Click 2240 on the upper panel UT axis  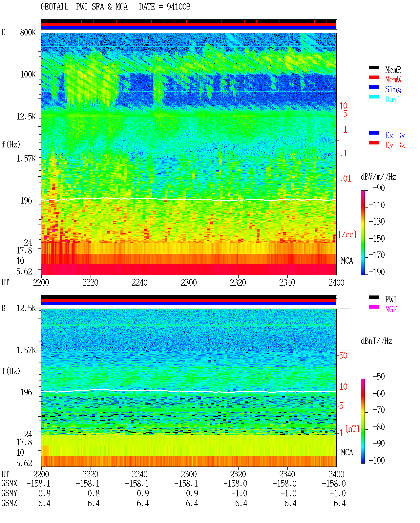point(139,283)
